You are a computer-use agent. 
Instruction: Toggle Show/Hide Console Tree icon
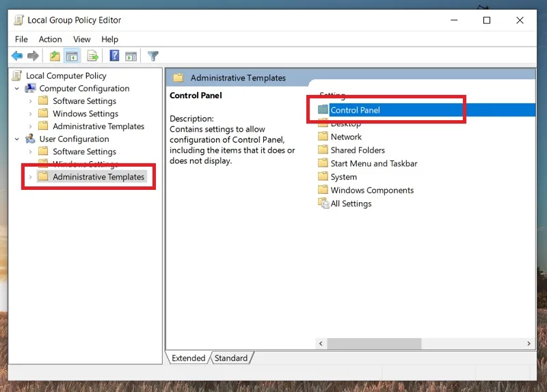(x=72, y=56)
